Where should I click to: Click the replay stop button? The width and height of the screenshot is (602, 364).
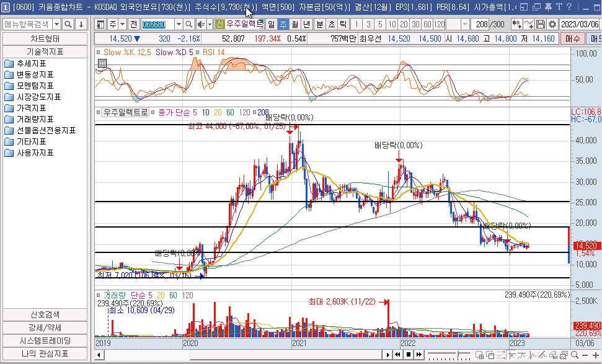[x=409, y=355]
